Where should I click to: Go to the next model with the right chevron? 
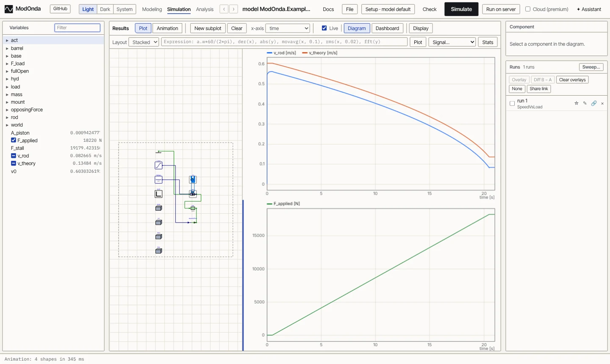point(233,9)
